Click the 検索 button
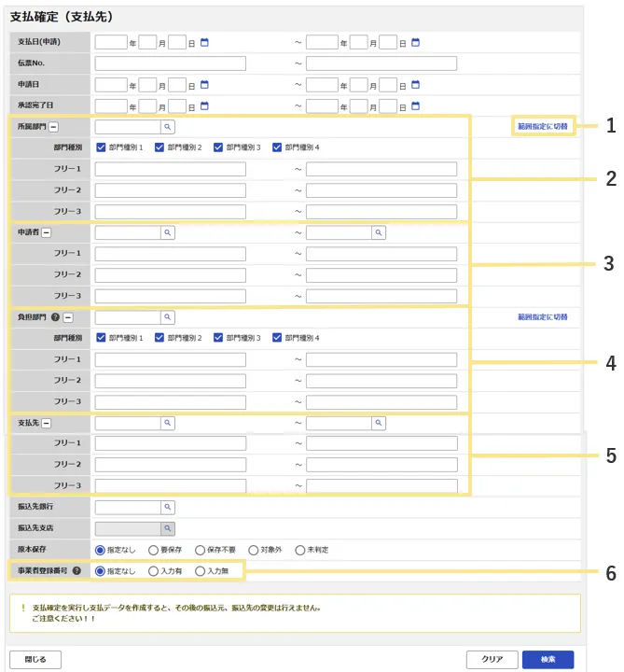624x672 pixels. (x=548, y=659)
